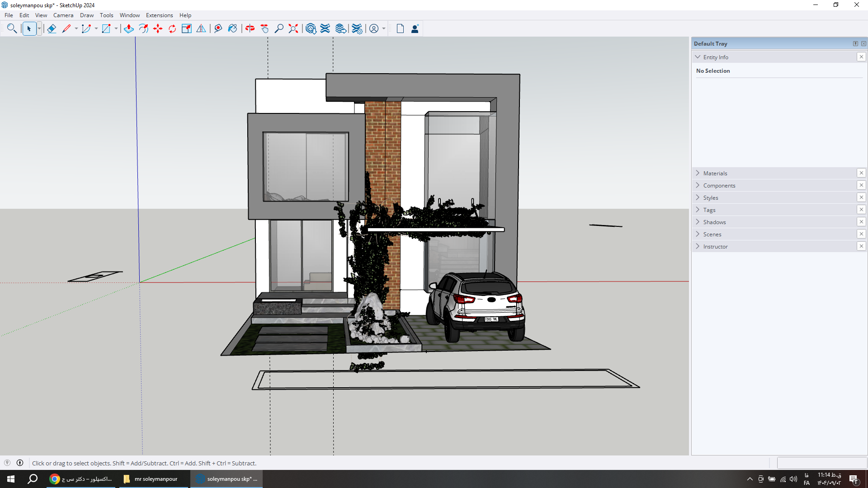Screen dimensions: 868x488
Task: Expand the Styles panel
Action: point(698,197)
